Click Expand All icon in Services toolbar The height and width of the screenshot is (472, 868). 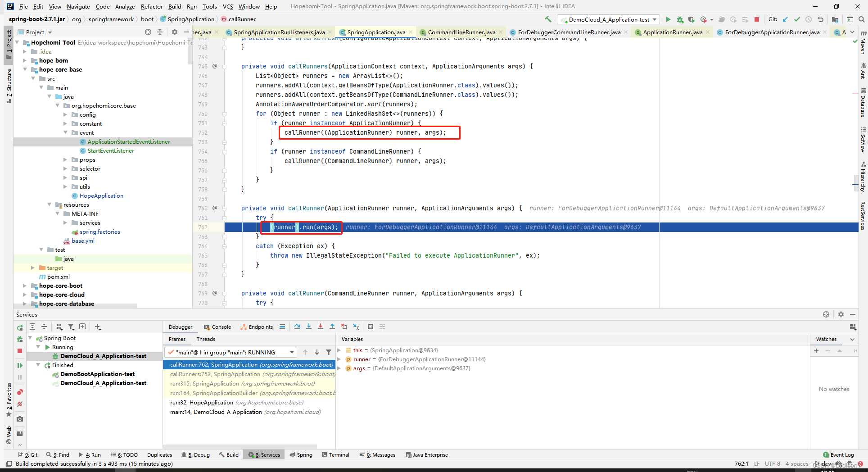[x=32, y=327]
